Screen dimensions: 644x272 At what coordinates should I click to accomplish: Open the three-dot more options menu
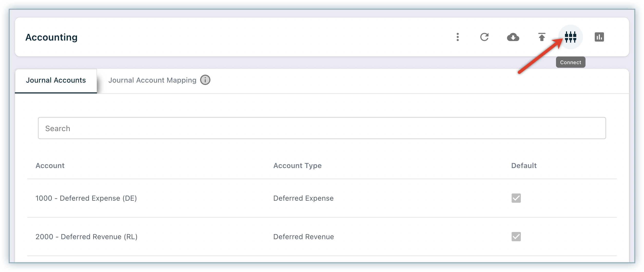click(457, 37)
